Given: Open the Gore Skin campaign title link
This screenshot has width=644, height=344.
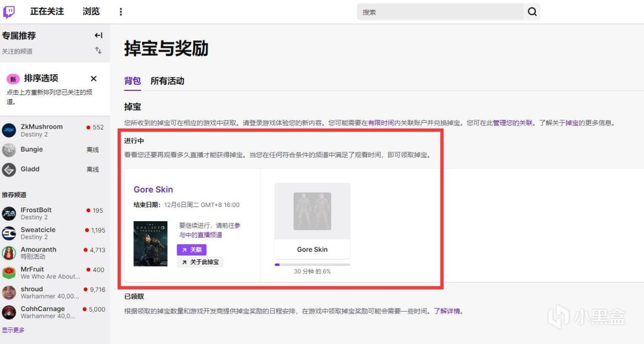Looking at the screenshot, I should point(153,190).
